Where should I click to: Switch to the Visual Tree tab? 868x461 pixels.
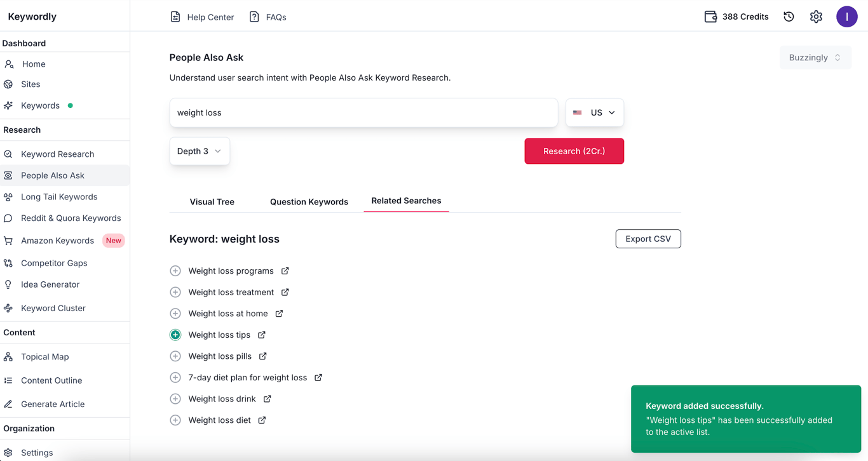point(212,202)
